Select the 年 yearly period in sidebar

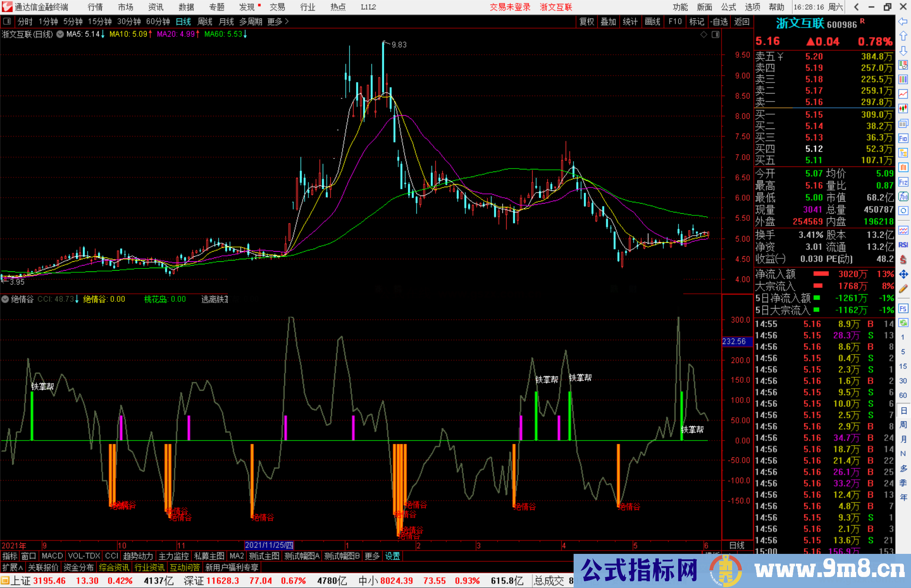coord(903,497)
